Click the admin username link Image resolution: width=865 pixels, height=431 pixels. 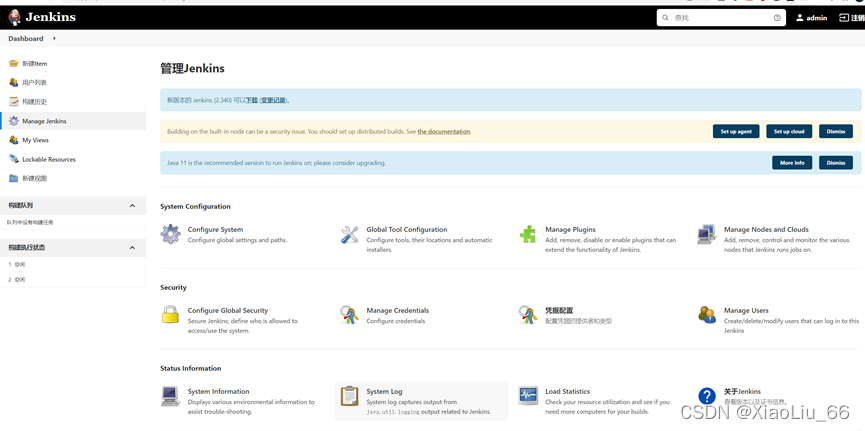(816, 18)
